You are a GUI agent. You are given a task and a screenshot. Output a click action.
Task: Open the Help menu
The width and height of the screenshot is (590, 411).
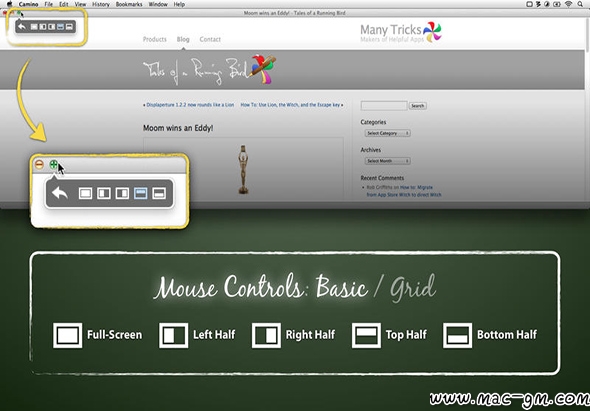179,4
